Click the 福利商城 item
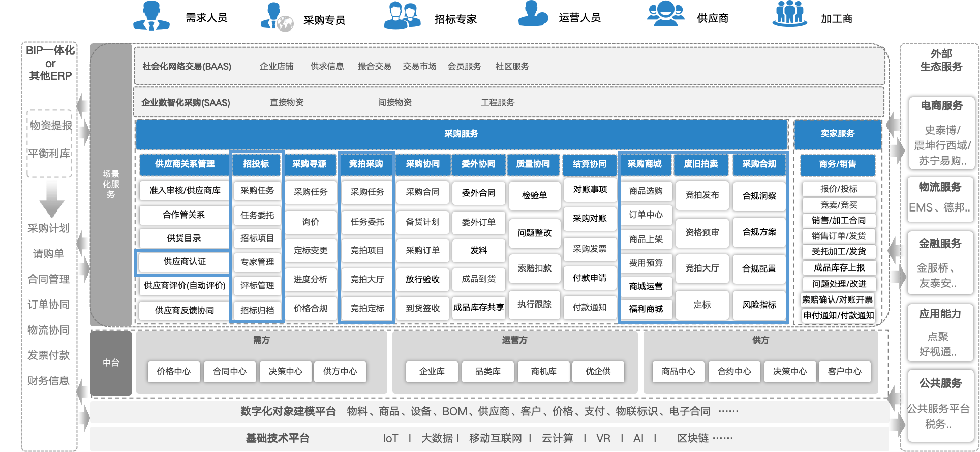Viewport: 980px width, 452px height. click(646, 309)
